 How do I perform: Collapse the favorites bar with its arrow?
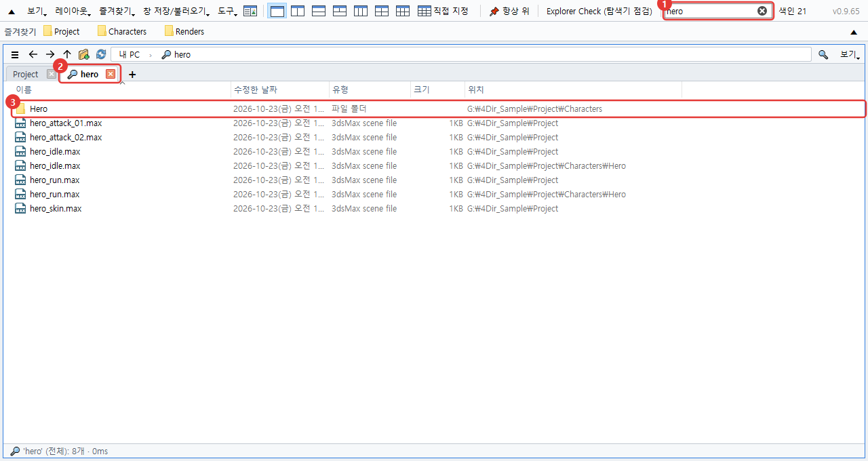tap(854, 32)
